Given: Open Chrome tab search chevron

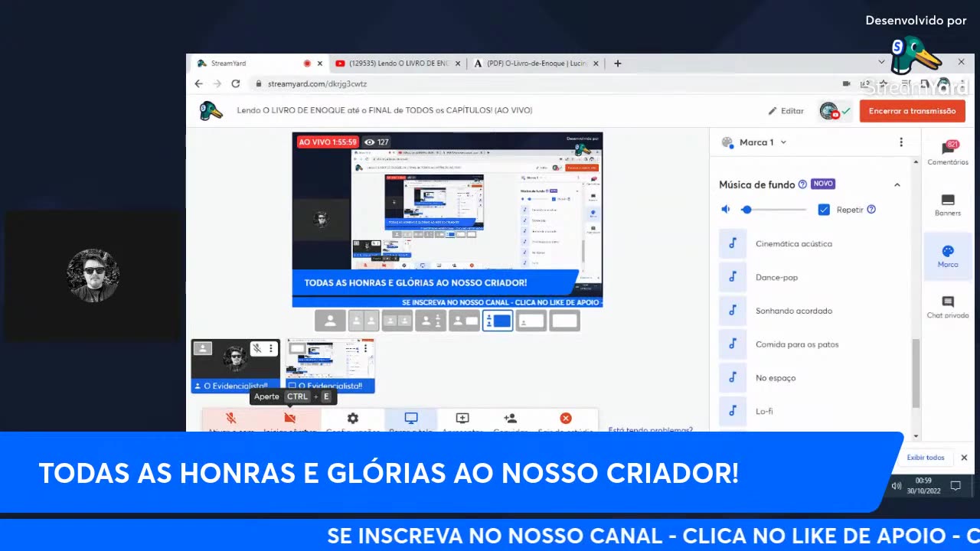Looking at the screenshot, I should [x=881, y=63].
